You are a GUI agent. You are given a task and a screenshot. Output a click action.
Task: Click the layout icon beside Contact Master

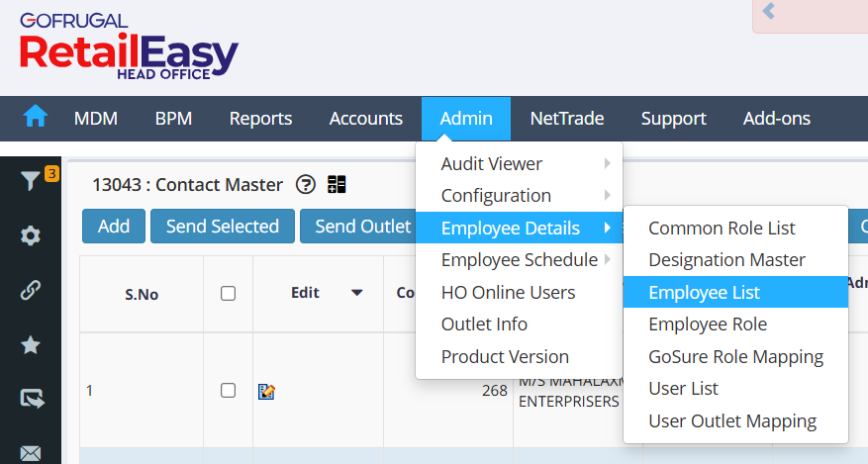click(x=337, y=184)
